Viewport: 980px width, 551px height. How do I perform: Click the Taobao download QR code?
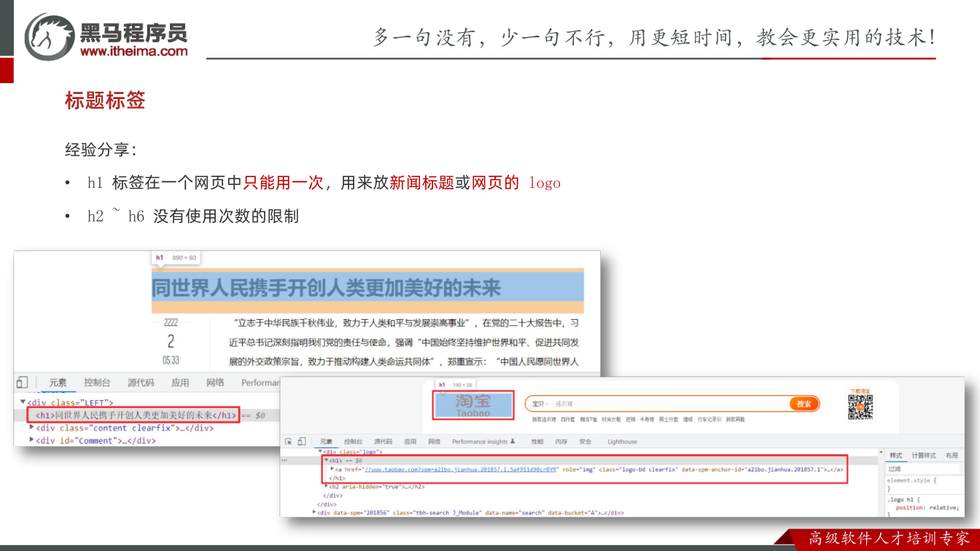pyautogui.click(x=861, y=407)
